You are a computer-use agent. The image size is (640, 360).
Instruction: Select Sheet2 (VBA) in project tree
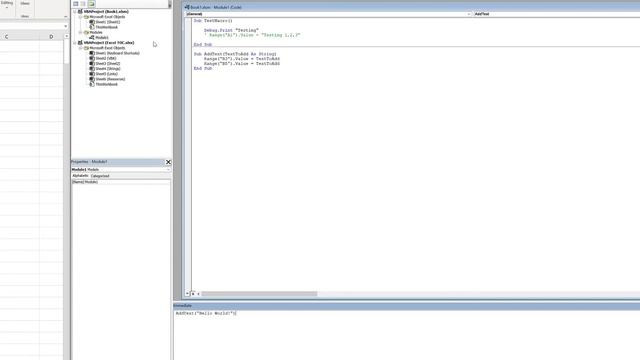coord(106,58)
